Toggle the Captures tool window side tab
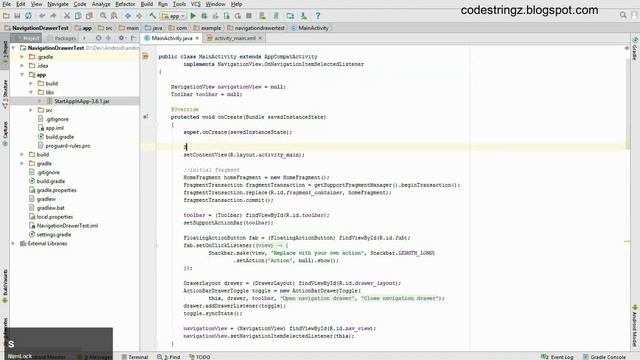 click(x=5, y=133)
